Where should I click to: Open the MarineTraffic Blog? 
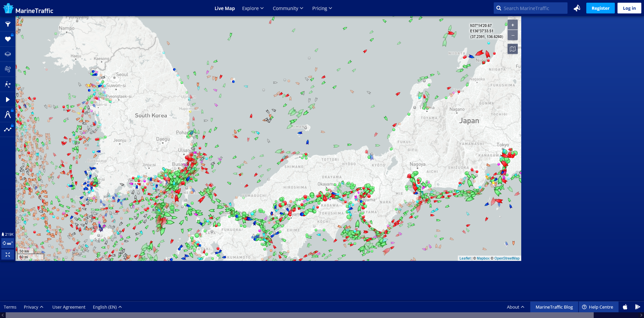554,307
